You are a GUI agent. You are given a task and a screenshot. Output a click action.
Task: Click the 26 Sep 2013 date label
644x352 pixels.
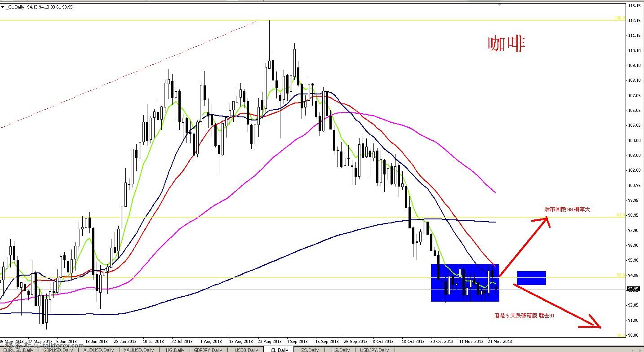(355, 341)
